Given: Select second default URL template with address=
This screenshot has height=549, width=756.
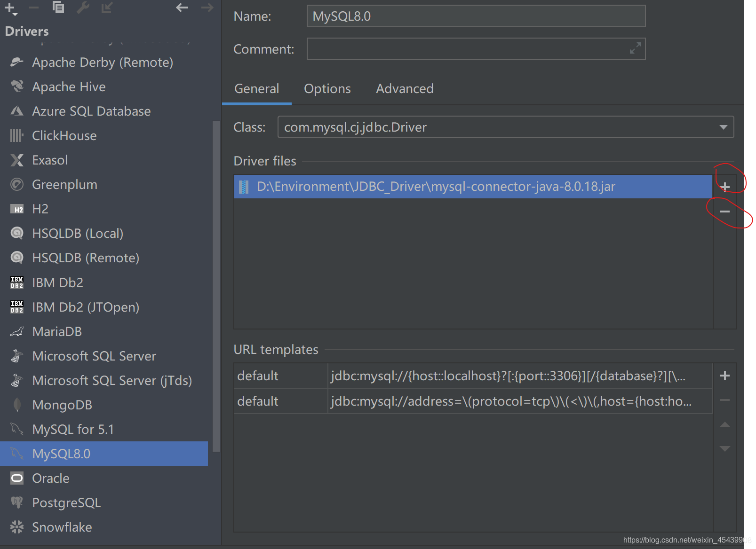Looking at the screenshot, I should (x=473, y=401).
